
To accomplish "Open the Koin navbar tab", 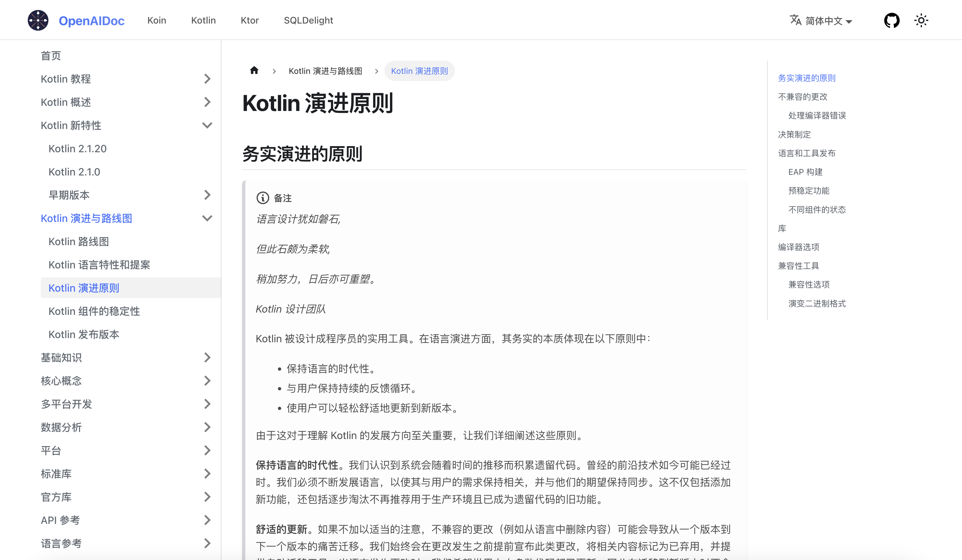I will (157, 20).
